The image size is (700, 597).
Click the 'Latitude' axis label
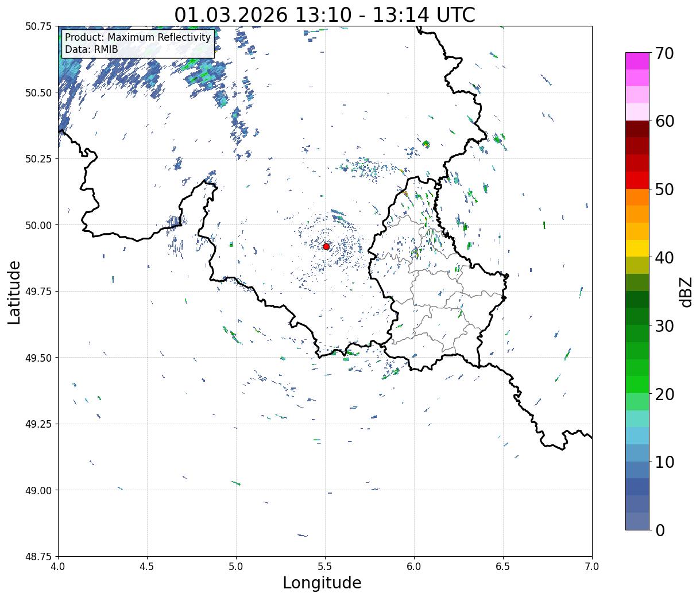14,292
